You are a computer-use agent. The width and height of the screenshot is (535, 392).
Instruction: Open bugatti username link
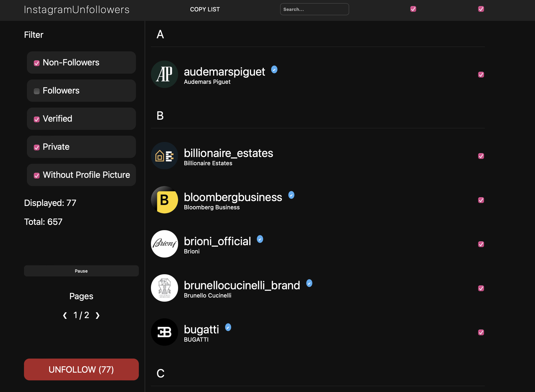coord(201,329)
